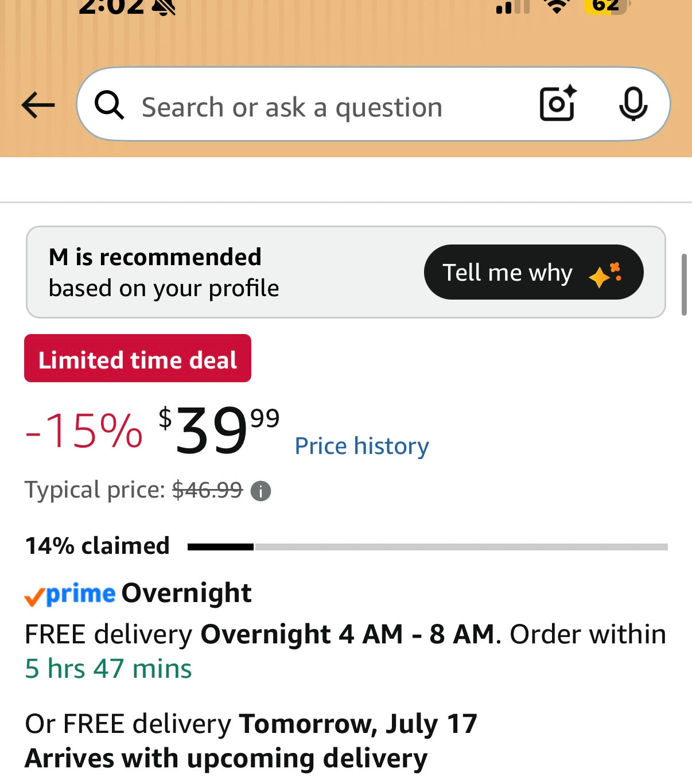Tap the back arrow icon

(38, 105)
